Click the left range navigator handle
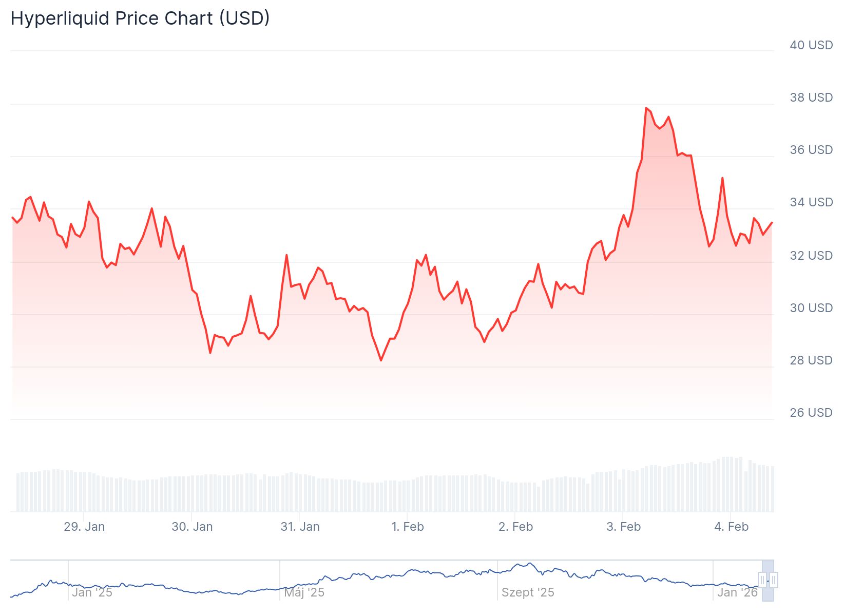Screen dimensions: 844x616 pos(762,581)
